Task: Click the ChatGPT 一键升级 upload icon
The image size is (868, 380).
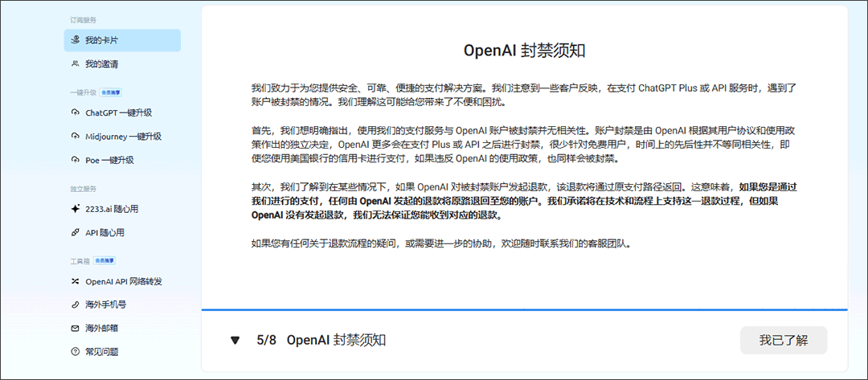Action: pyautogui.click(x=76, y=112)
